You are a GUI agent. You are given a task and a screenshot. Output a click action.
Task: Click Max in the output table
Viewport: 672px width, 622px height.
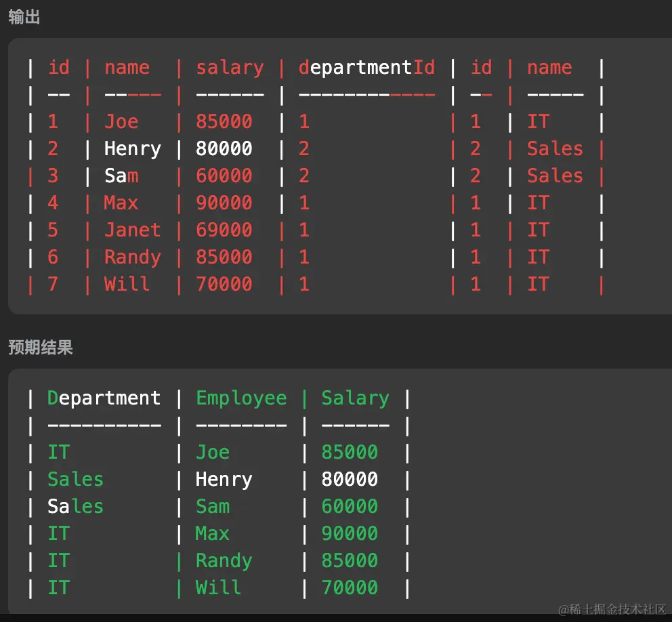pyautogui.click(x=121, y=203)
